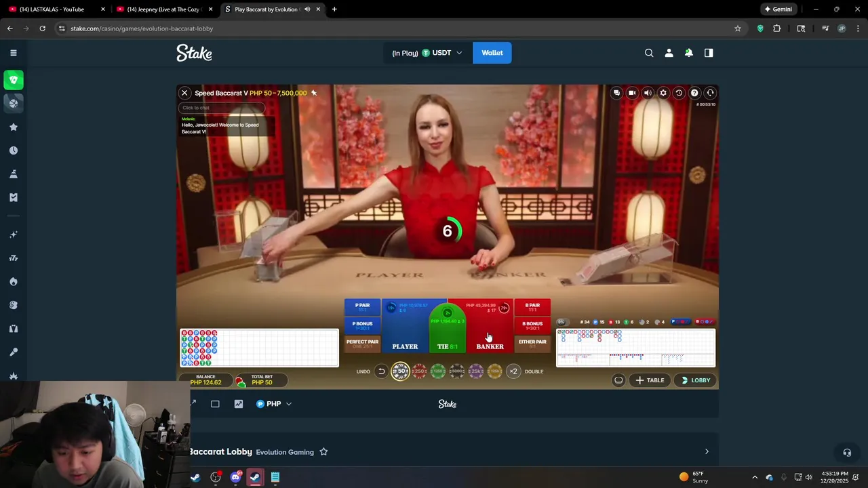Viewport: 868px width, 488px height.
Task: Select the black 5000 chip
Action: click(457, 371)
